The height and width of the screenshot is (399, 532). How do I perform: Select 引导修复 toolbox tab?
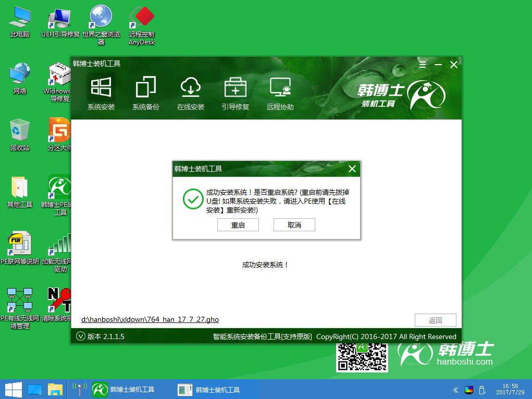(x=236, y=93)
